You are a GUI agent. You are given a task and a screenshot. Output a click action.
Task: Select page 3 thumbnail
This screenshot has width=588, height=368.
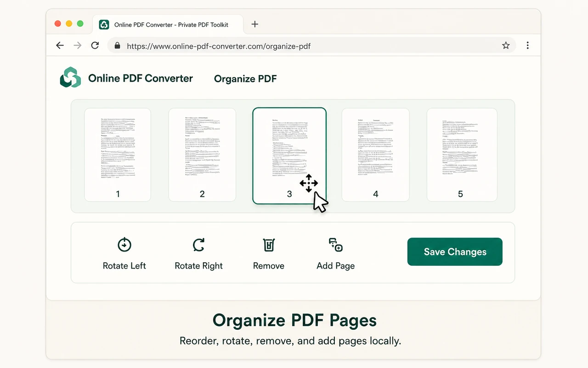coord(289,155)
